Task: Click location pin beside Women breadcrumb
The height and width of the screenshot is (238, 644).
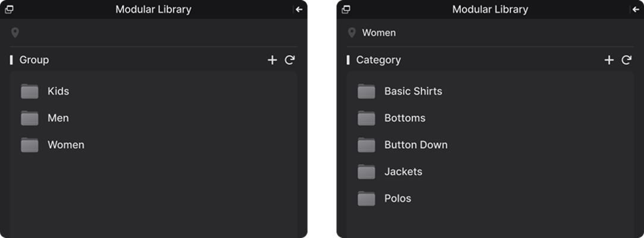Action: pyautogui.click(x=352, y=33)
